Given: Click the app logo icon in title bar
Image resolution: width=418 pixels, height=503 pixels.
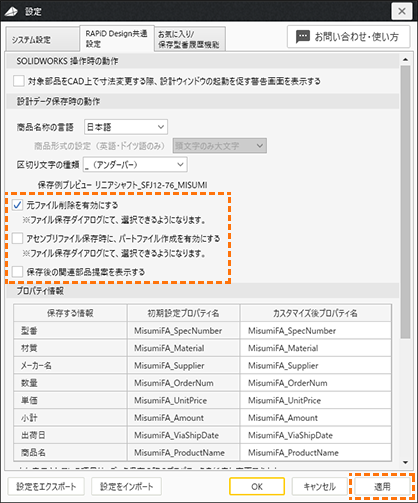Looking at the screenshot, I should click(x=11, y=11).
